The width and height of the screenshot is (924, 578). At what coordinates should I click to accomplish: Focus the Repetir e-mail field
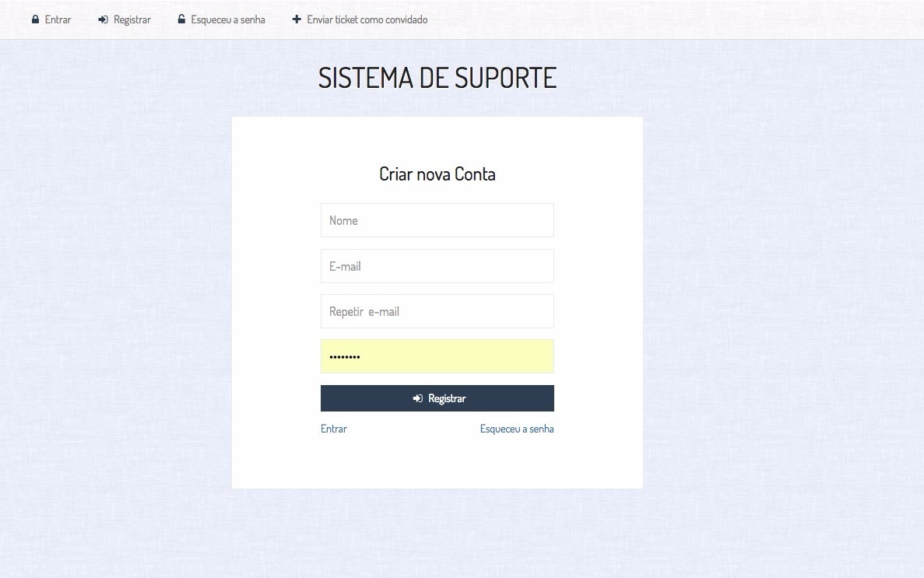coord(437,311)
